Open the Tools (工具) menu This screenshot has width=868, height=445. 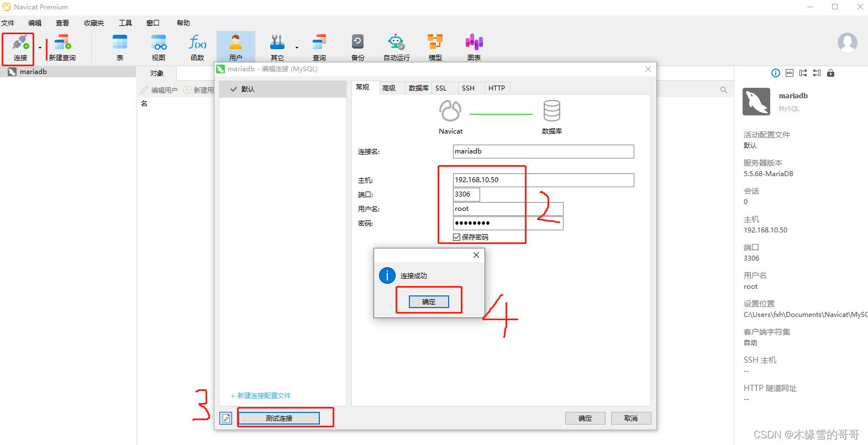(125, 23)
